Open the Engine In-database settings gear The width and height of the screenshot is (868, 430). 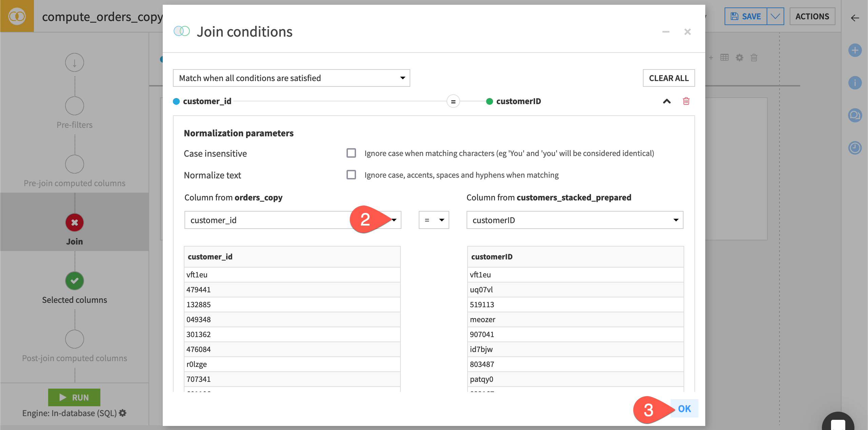[x=123, y=413]
